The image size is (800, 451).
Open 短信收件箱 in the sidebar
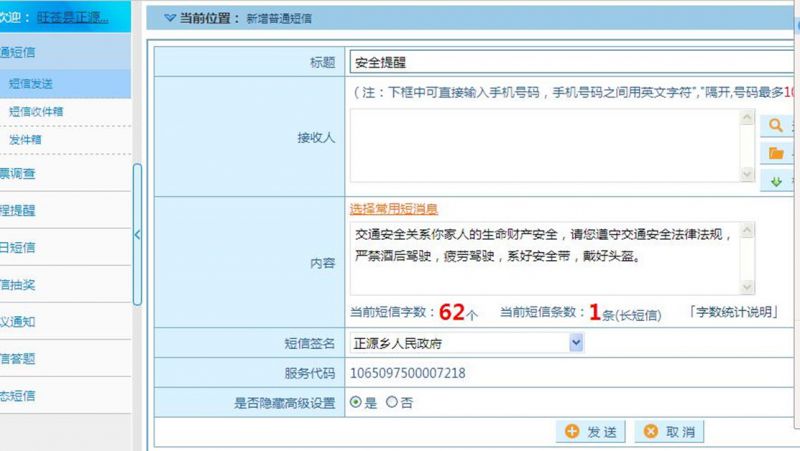pos(35,112)
